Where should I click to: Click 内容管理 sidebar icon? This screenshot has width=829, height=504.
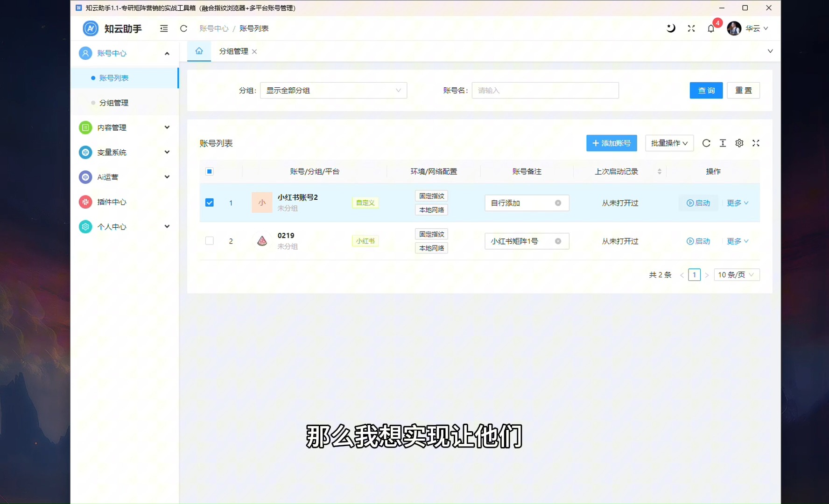pyautogui.click(x=85, y=127)
